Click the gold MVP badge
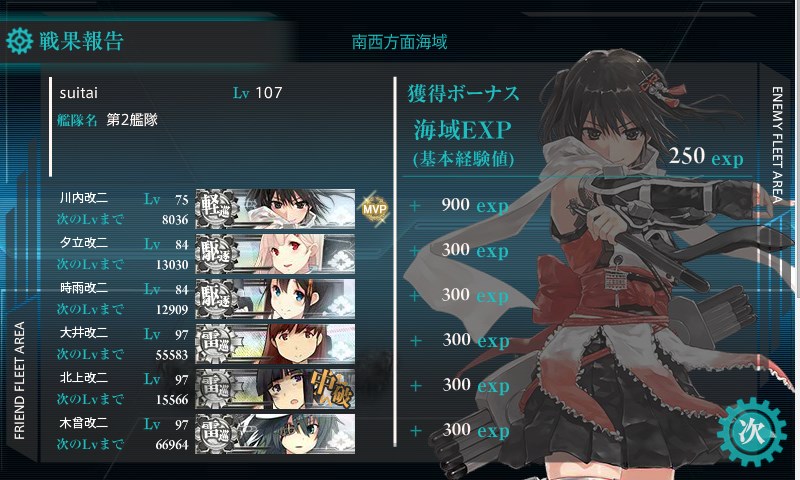The width and height of the screenshot is (800, 480). [x=374, y=209]
